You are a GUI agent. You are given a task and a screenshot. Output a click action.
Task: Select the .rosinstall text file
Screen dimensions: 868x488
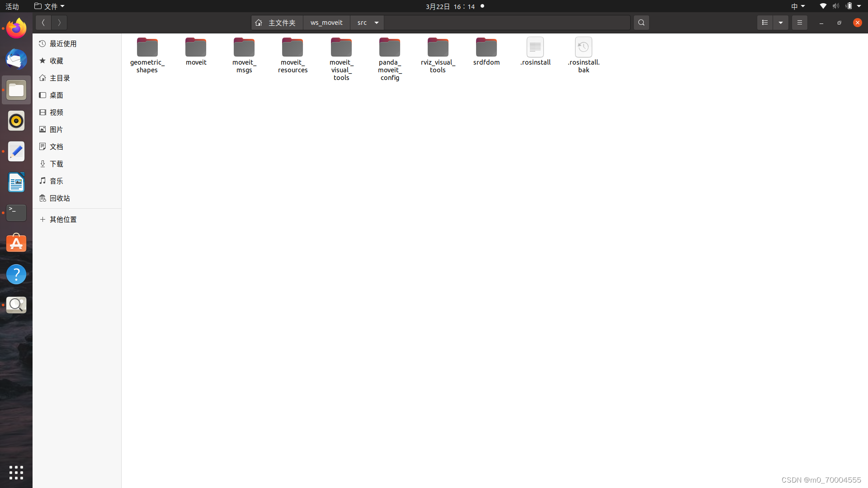pos(535,48)
